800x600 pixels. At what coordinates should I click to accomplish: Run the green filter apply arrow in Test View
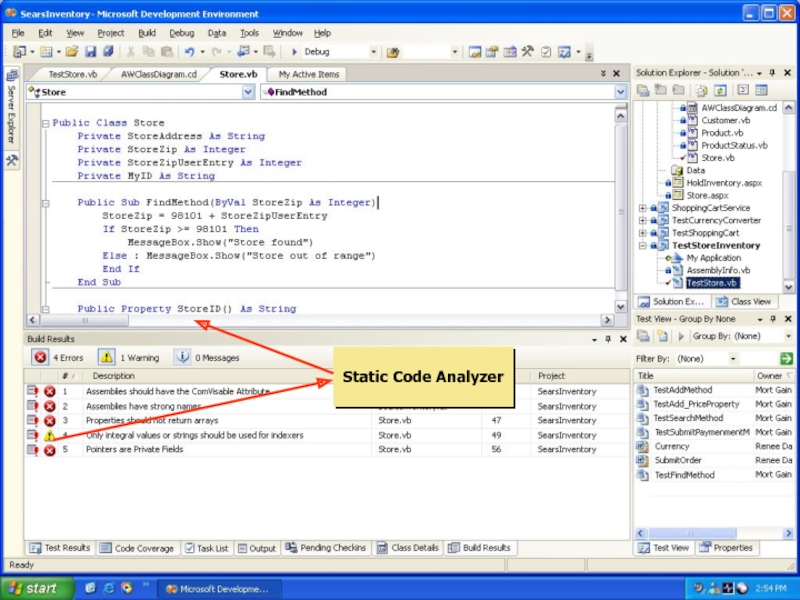tap(786, 358)
